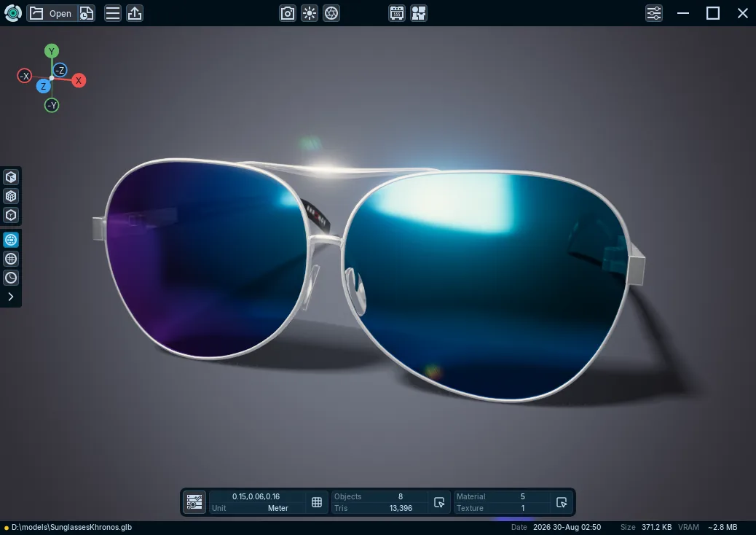Screen dimensions: 756x535
Task: Snap view to the Z axis
Action: 44,86
